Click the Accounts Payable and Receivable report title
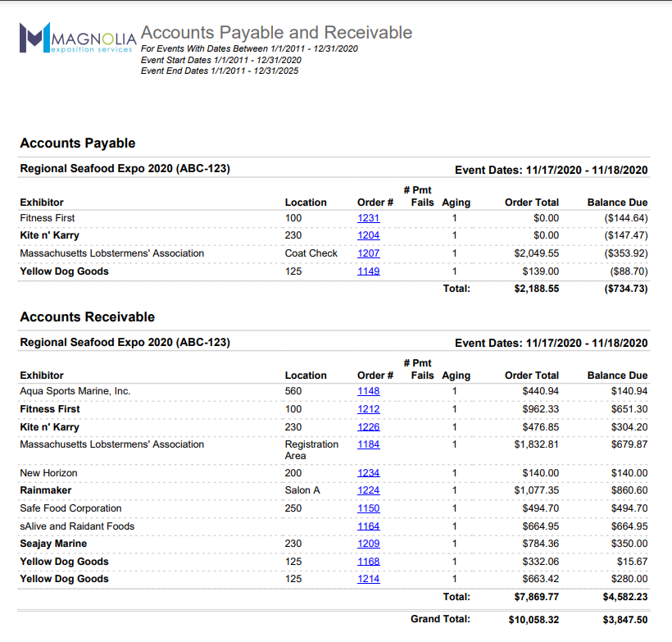This screenshot has height=642, width=672. [276, 33]
